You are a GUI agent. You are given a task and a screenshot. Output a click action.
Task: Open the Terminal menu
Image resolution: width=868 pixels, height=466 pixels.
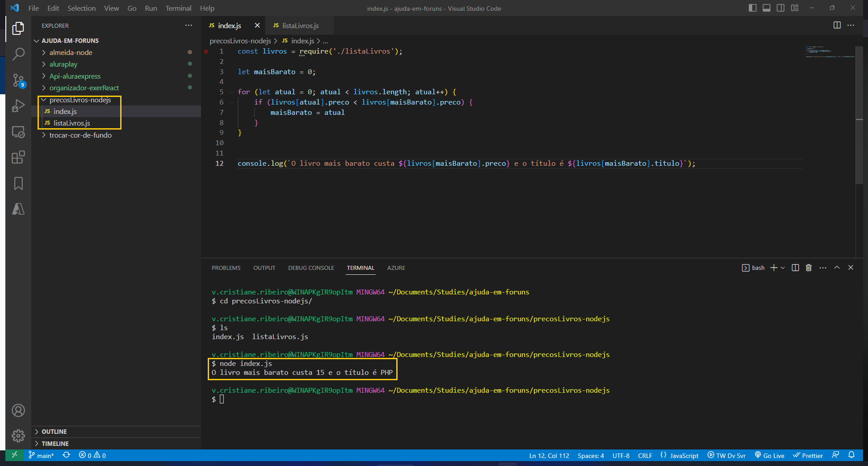(178, 8)
